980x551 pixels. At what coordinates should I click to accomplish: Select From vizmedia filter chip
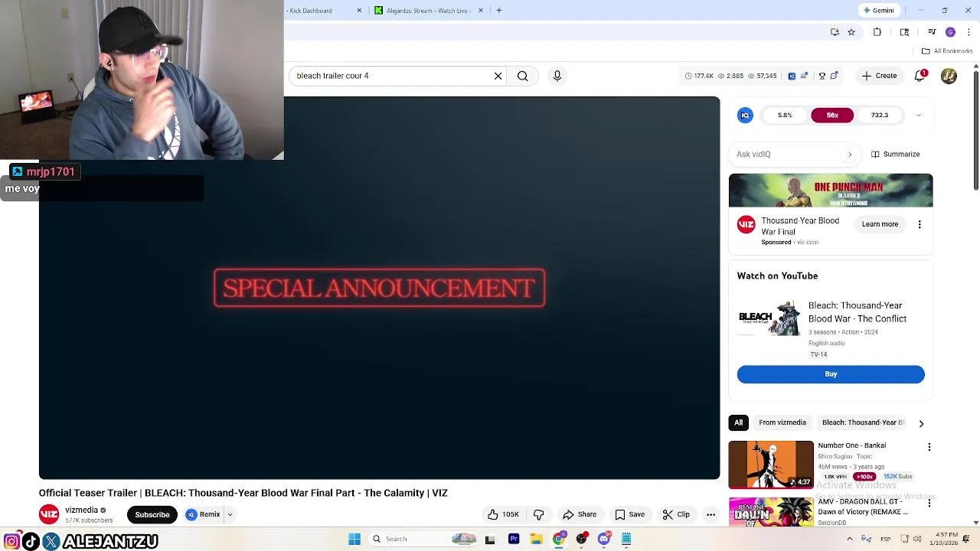pos(782,422)
